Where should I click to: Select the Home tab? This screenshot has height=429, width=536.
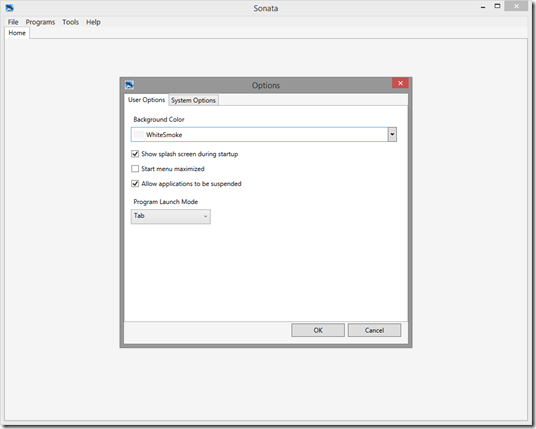(17, 33)
